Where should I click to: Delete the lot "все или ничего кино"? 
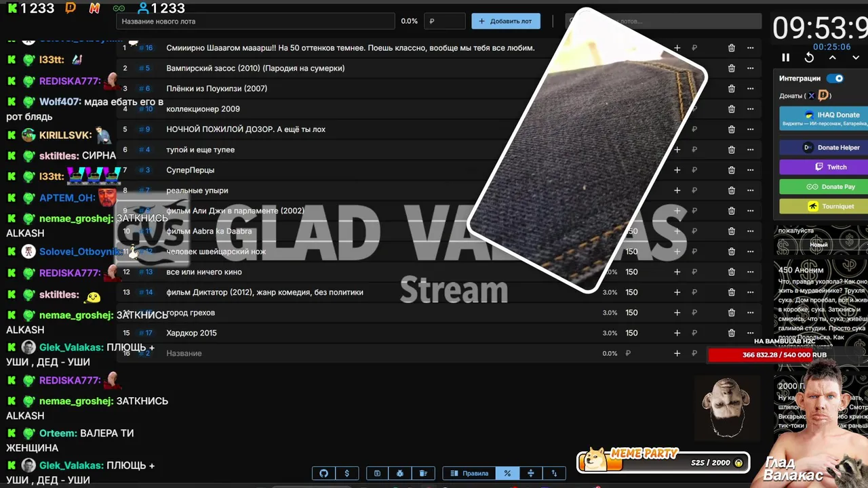click(731, 272)
